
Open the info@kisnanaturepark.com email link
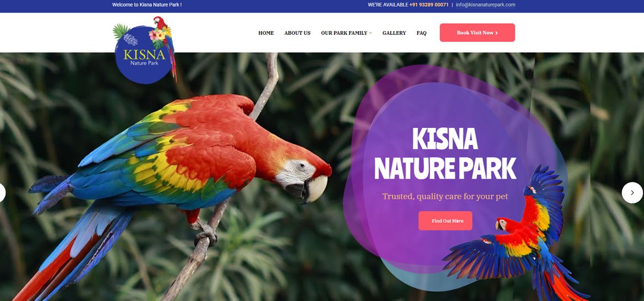click(x=485, y=5)
